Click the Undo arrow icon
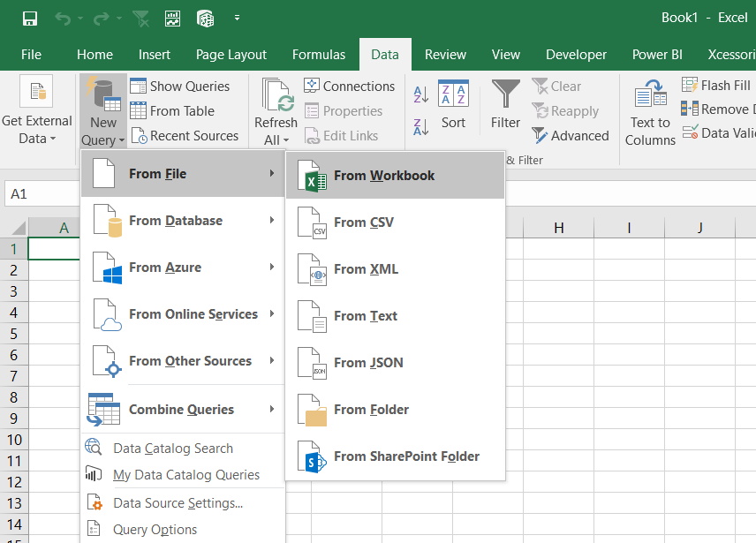Screen dimensions: 756x543 pyautogui.click(x=63, y=19)
